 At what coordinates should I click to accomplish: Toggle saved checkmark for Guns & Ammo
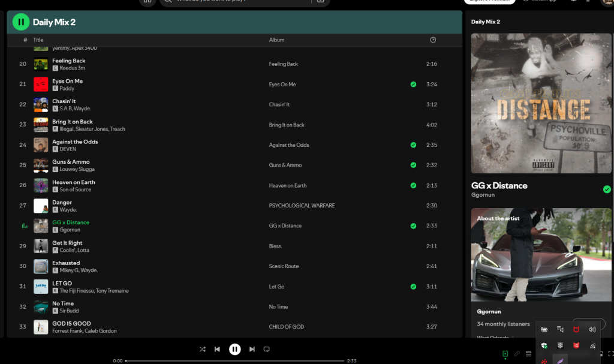[413, 165]
